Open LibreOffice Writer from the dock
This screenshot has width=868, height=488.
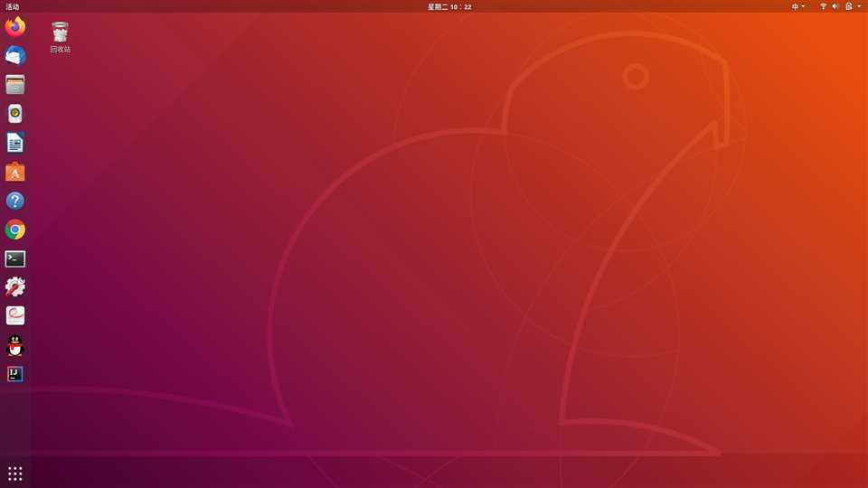15,143
